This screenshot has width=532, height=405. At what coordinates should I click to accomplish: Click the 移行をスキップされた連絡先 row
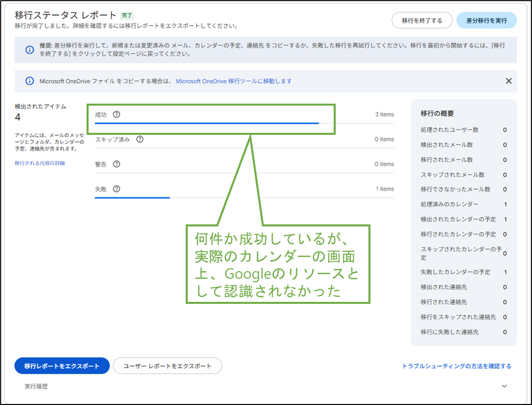[x=464, y=317]
